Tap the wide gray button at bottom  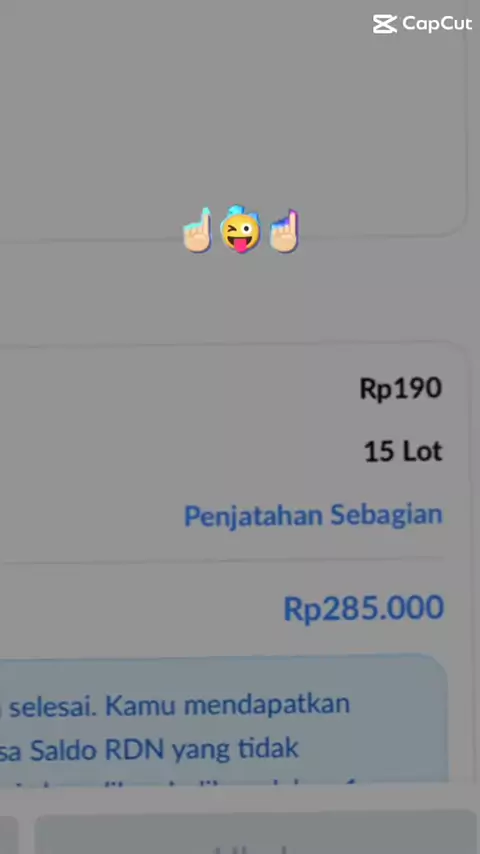tap(257, 832)
